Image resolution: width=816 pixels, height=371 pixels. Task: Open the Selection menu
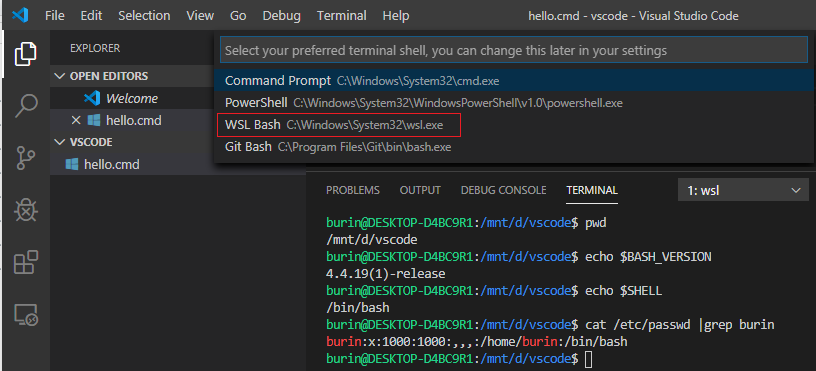tap(144, 16)
